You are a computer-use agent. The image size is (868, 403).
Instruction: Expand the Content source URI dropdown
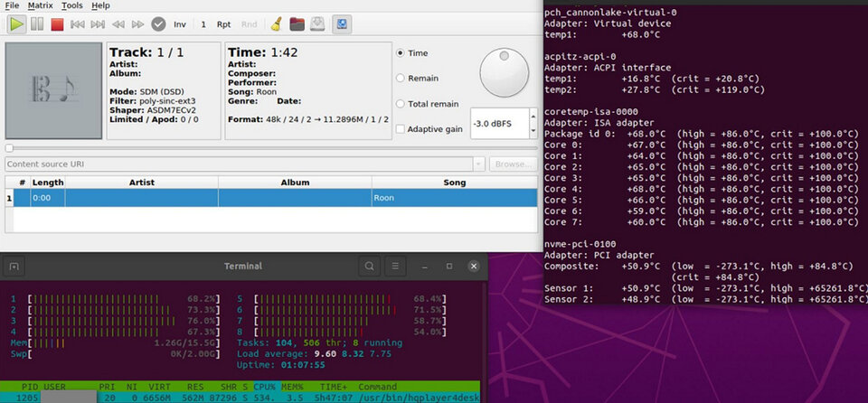coord(479,164)
